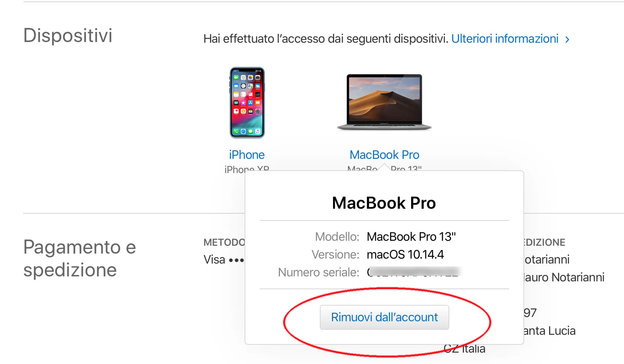The height and width of the screenshot is (364, 624).
Task: Select the iPhone blue device label
Action: pos(247,155)
